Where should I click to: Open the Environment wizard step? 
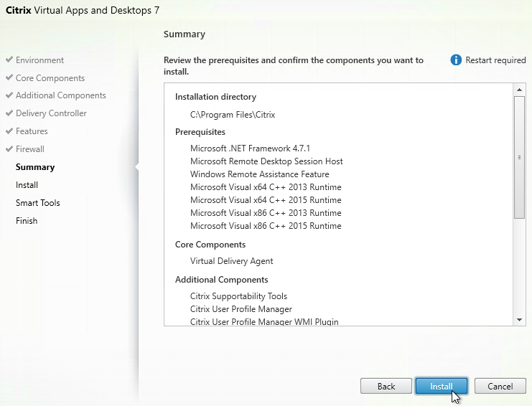pyautogui.click(x=39, y=60)
